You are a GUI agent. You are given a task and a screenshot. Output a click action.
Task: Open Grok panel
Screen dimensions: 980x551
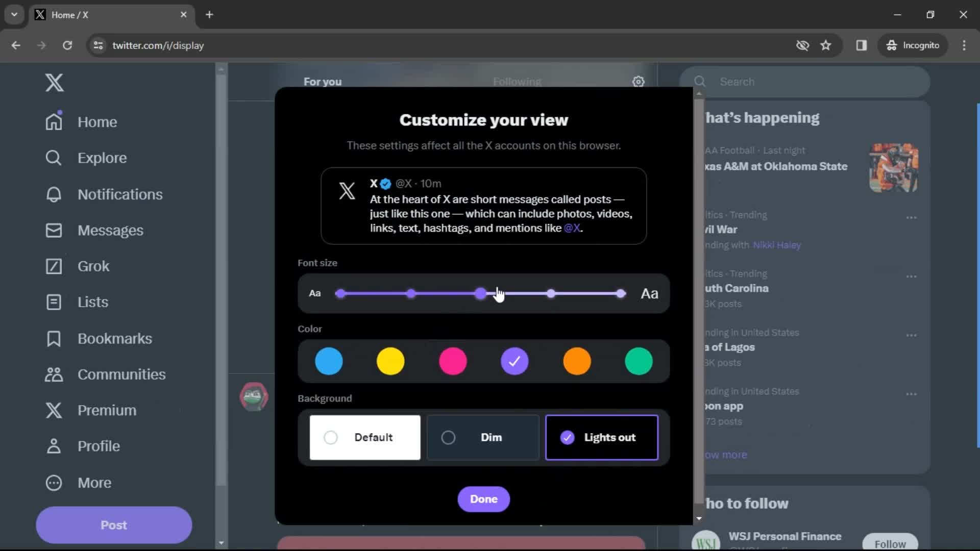(93, 266)
